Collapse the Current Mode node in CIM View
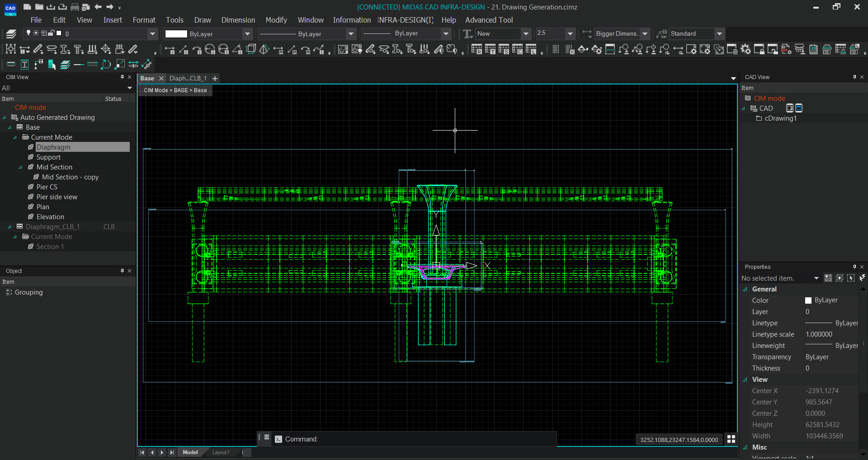 click(15, 137)
